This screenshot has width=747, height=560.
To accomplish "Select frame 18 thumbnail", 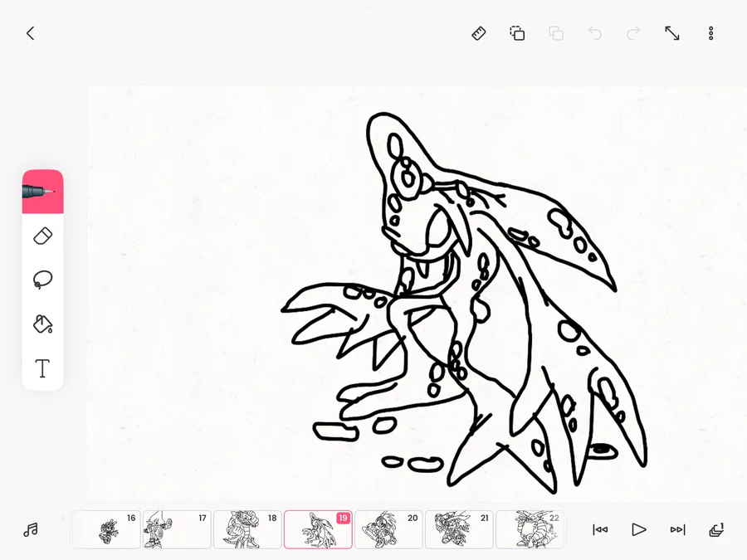I will [x=247, y=529].
